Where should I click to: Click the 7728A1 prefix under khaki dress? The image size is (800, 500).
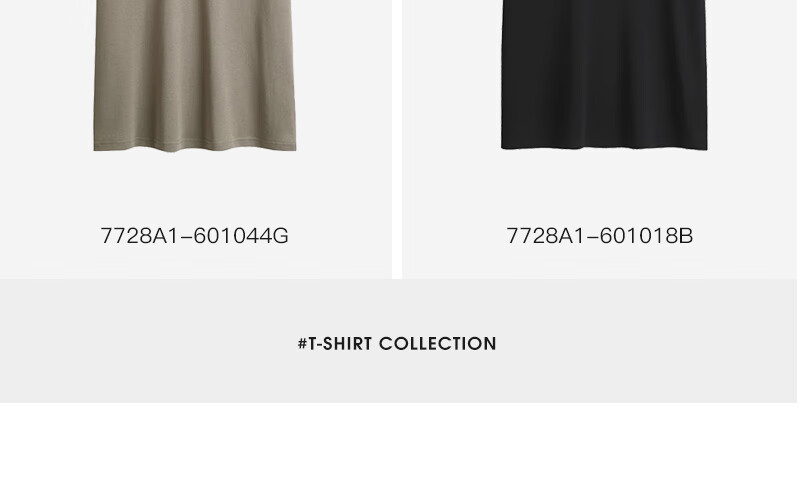coord(140,236)
